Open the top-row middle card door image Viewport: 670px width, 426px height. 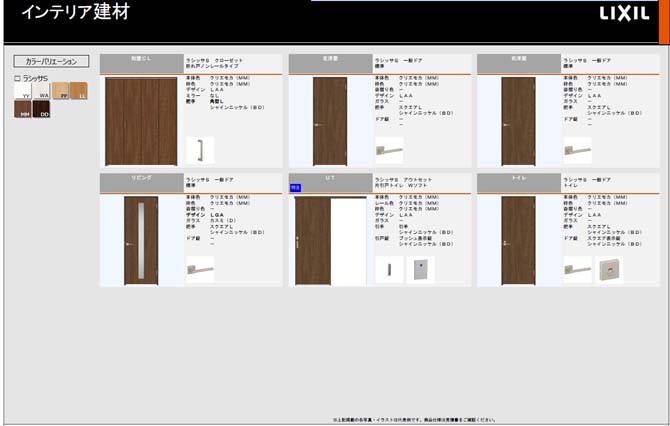tap(330, 121)
